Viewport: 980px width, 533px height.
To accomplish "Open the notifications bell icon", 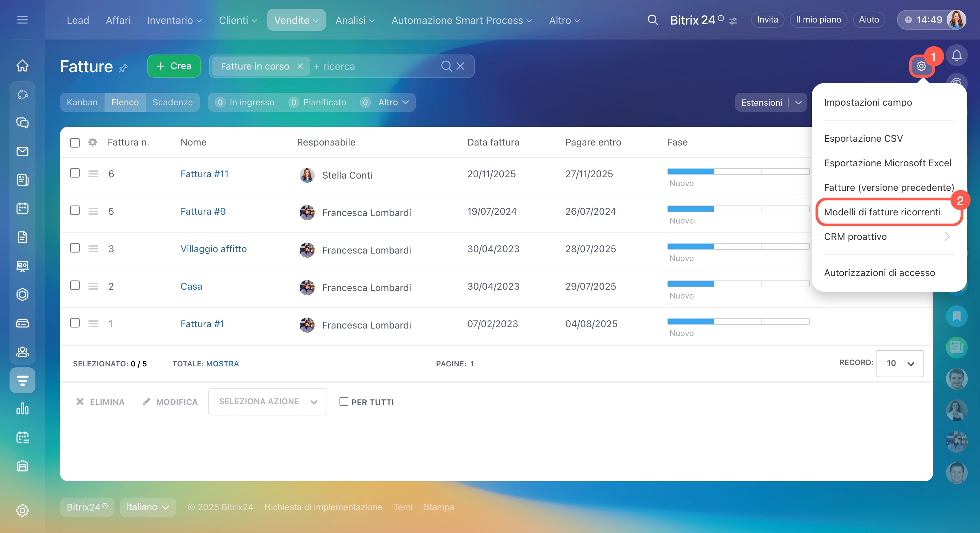I will click(957, 56).
